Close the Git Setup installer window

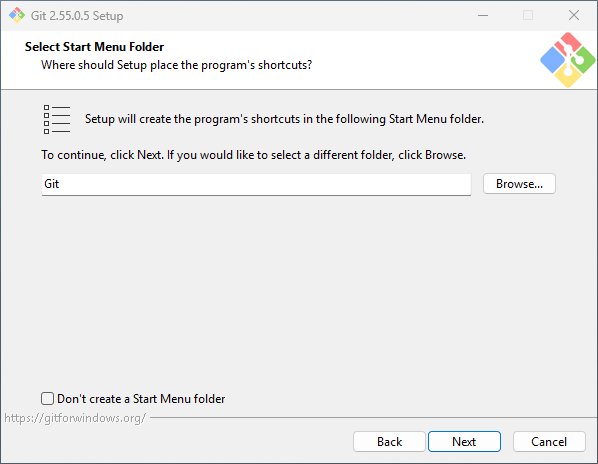tap(574, 15)
